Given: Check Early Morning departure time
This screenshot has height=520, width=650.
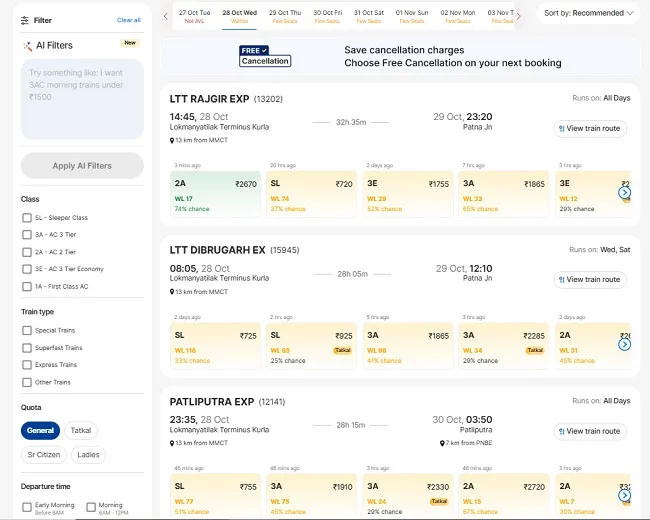Looking at the screenshot, I should click(27, 507).
